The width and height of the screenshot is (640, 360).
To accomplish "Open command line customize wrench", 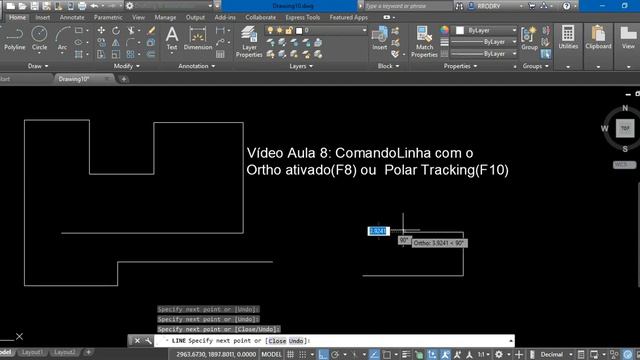I will click(148, 340).
